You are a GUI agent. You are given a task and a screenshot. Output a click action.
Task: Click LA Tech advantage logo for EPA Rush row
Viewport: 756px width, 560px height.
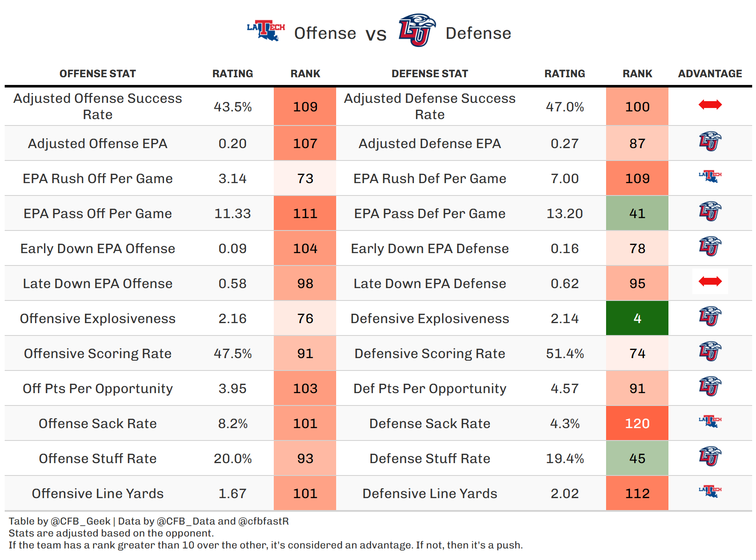710,176
